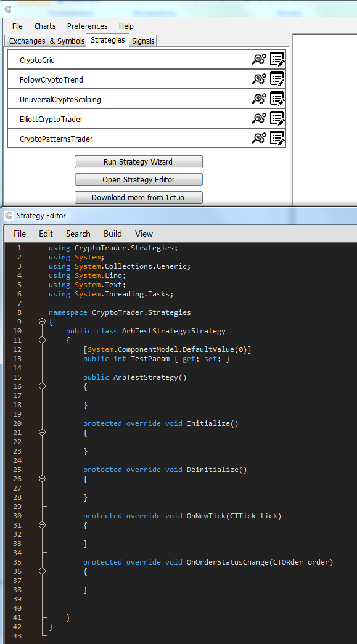Open Strategy Editor File menu
Viewport: 357px width, 644px height.
pos(20,234)
